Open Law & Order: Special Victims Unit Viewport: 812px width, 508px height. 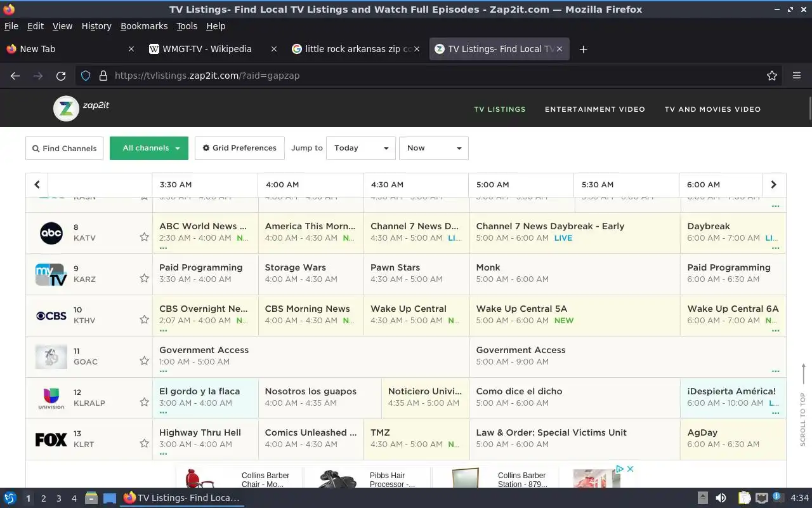[x=574, y=439]
